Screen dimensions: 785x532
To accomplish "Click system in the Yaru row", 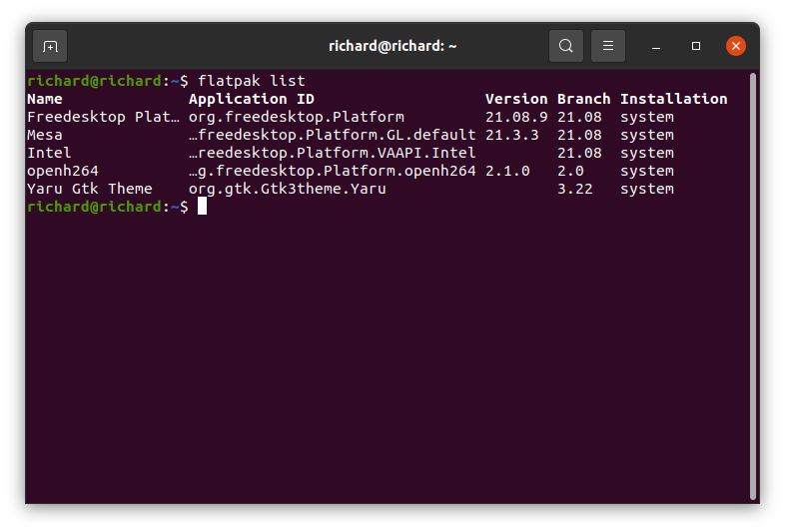I will [647, 190].
